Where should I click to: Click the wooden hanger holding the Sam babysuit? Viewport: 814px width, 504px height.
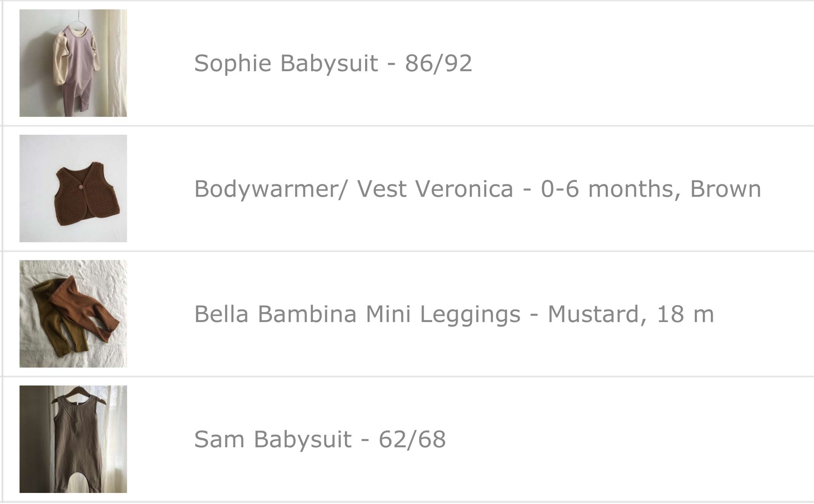coord(79,394)
